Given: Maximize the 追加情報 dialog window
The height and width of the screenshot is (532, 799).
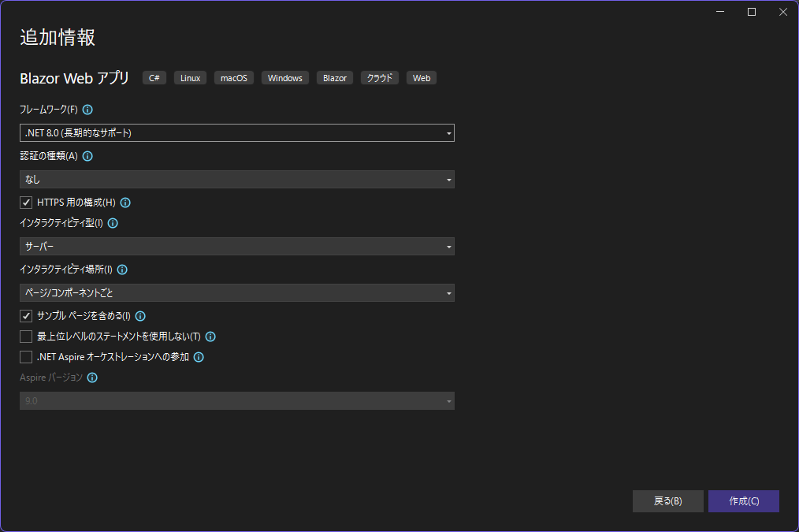Looking at the screenshot, I should click(752, 12).
